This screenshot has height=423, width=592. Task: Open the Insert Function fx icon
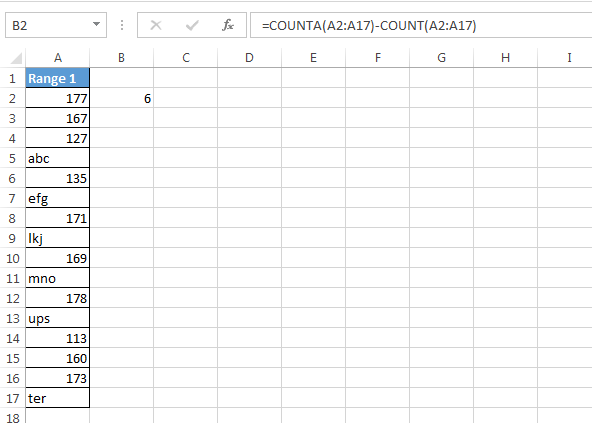tap(228, 25)
